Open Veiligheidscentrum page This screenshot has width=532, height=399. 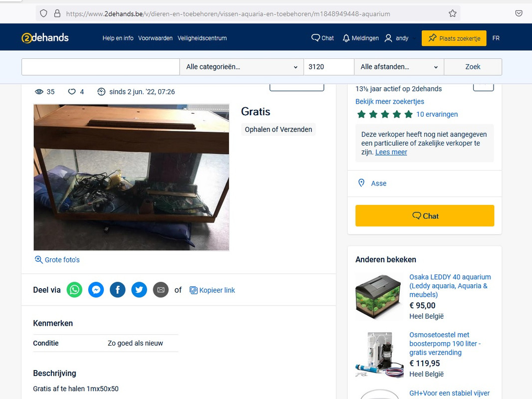point(202,38)
